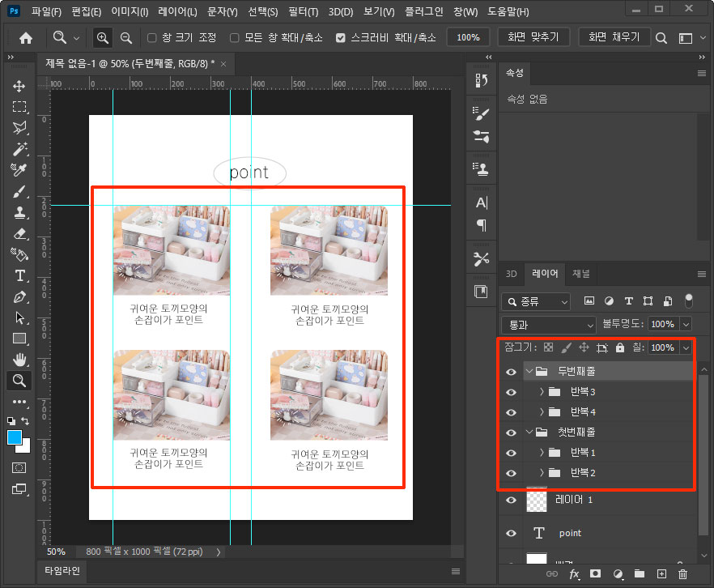Collapse the 첫번째줄 group
Image resolution: width=714 pixels, height=588 pixels.
coord(529,432)
